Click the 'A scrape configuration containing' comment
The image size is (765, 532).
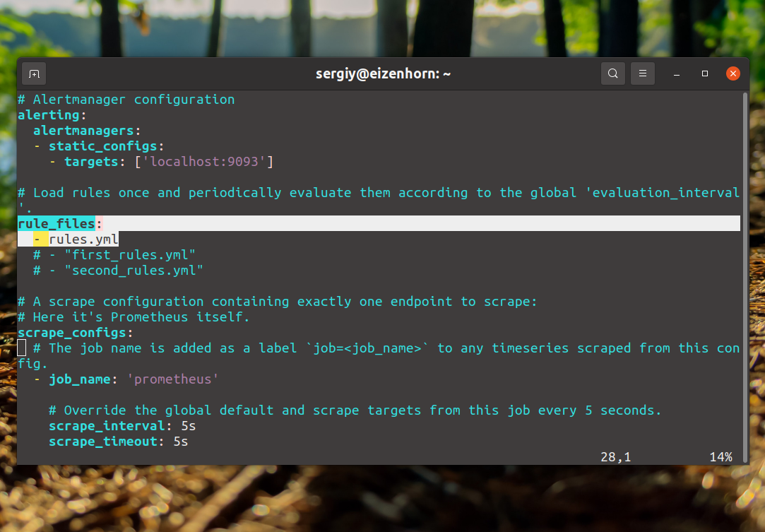tap(277, 302)
